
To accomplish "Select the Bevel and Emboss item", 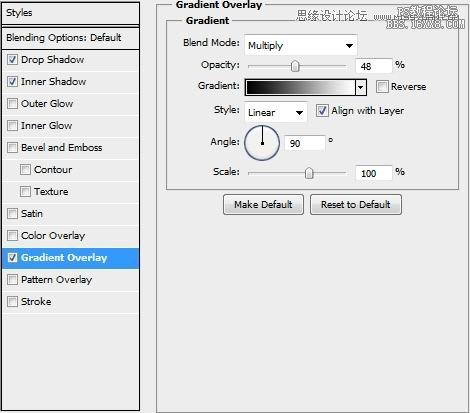I will tap(62, 148).
